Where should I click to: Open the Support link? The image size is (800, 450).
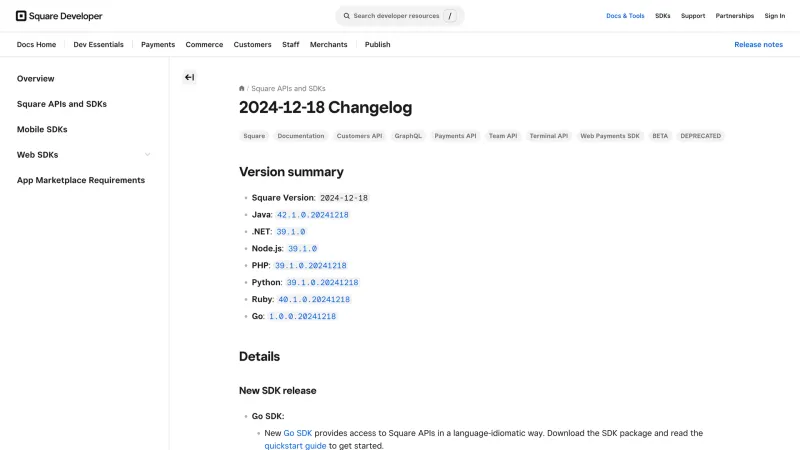click(x=693, y=16)
